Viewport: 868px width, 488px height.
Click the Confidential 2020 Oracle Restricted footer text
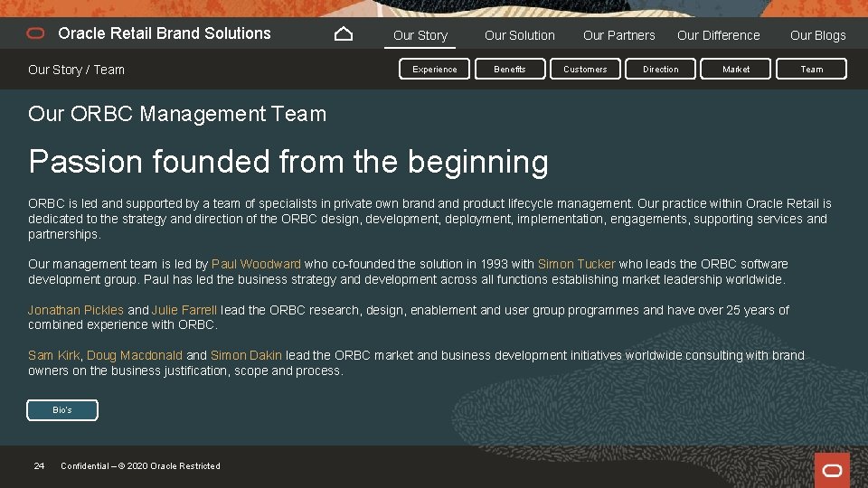pyautogui.click(x=141, y=466)
